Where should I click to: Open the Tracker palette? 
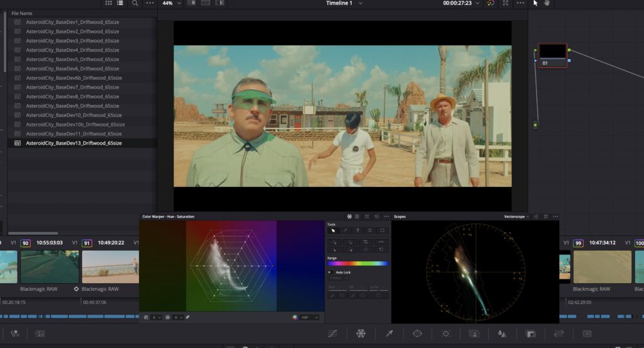[x=446, y=334]
